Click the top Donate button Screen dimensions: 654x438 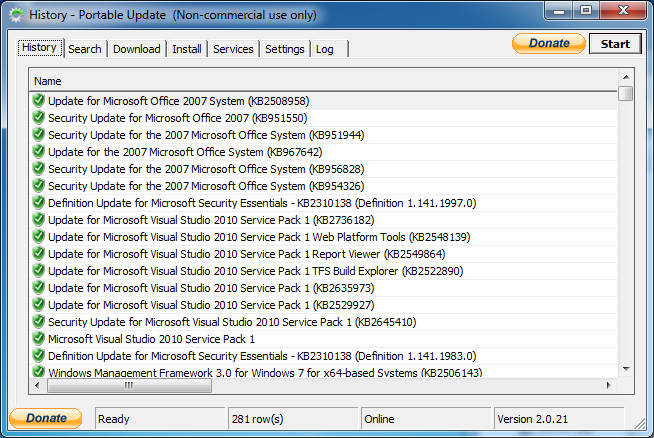[x=549, y=43]
